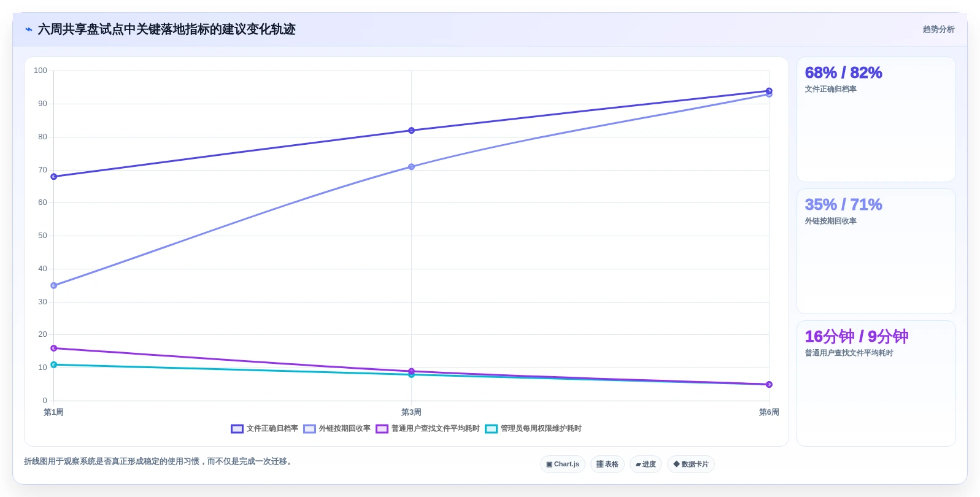Click the 管理员每周权限维护耗时 point at 第3周
The height and width of the screenshot is (497, 980).
pyautogui.click(x=411, y=375)
